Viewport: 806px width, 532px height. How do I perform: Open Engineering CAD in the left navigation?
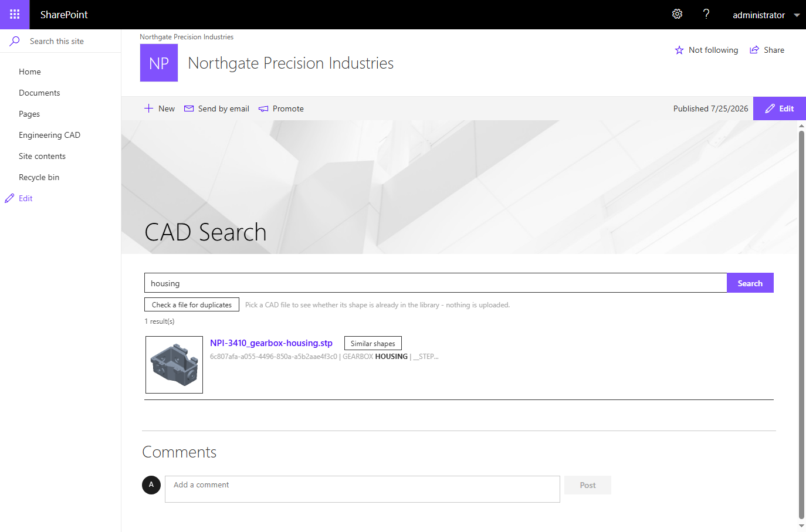tap(49, 135)
